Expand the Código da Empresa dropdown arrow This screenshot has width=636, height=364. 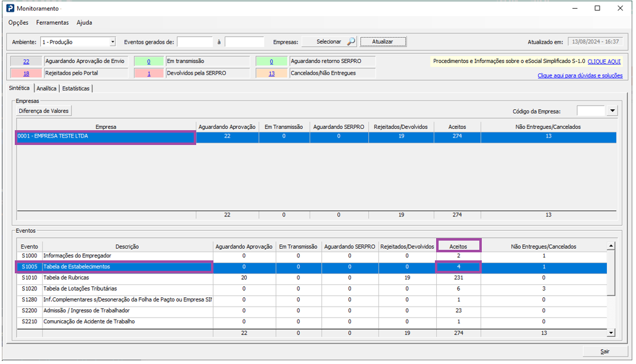tap(612, 111)
